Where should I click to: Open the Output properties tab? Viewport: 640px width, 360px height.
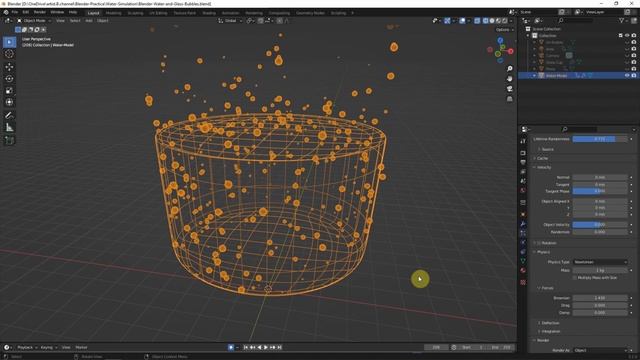pyautogui.click(x=523, y=162)
